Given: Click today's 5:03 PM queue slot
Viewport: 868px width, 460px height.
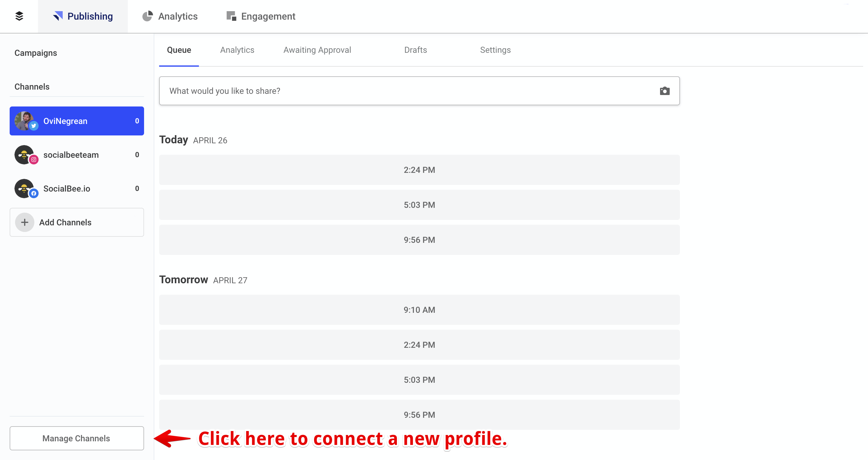Looking at the screenshot, I should [x=419, y=205].
